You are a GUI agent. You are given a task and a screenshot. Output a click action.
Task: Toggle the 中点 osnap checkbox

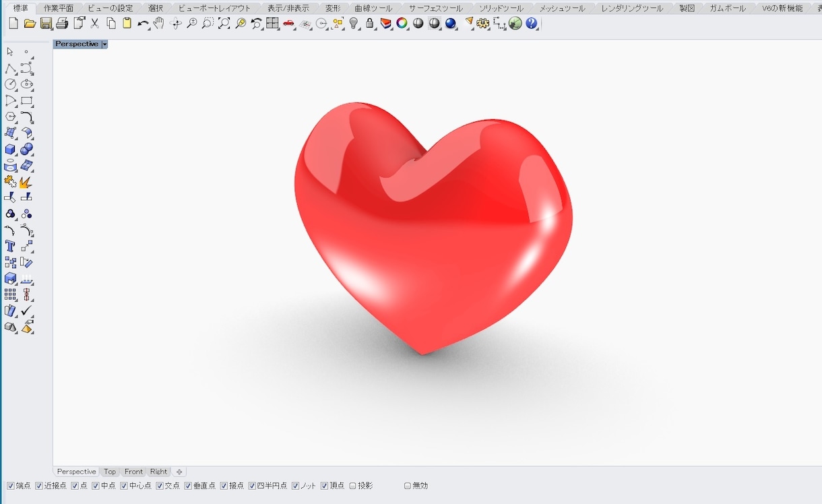pyautogui.click(x=96, y=486)
